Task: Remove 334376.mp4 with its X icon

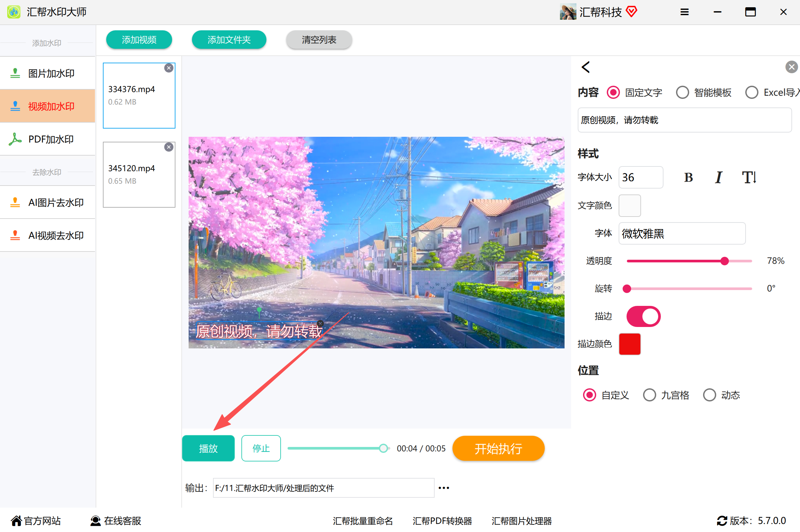Action: [169, 68]
